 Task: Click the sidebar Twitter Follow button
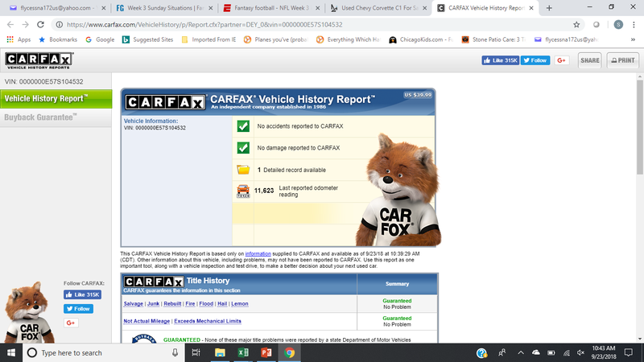pos(78,309)
